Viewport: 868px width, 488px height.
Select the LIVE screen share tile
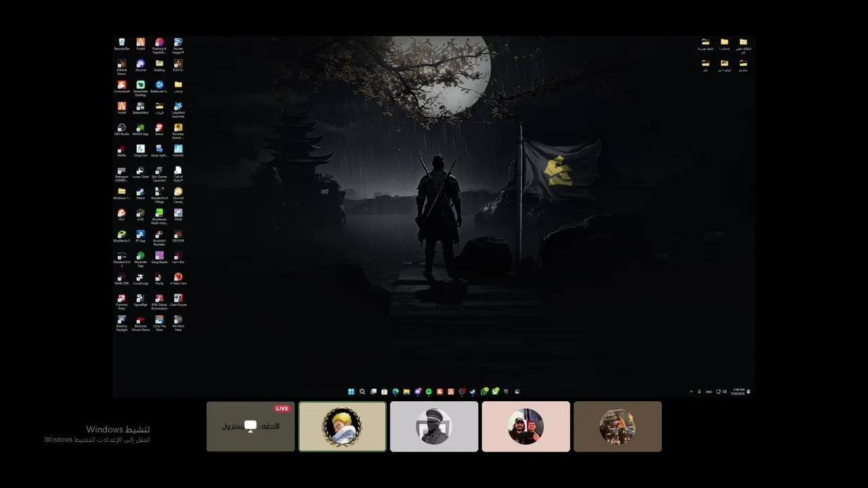pos(251,426)
